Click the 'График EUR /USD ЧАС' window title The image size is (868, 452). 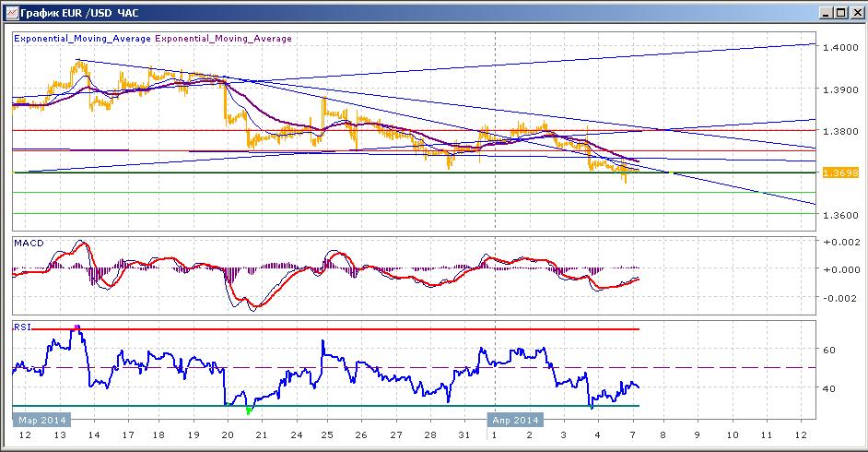point(79,13)
